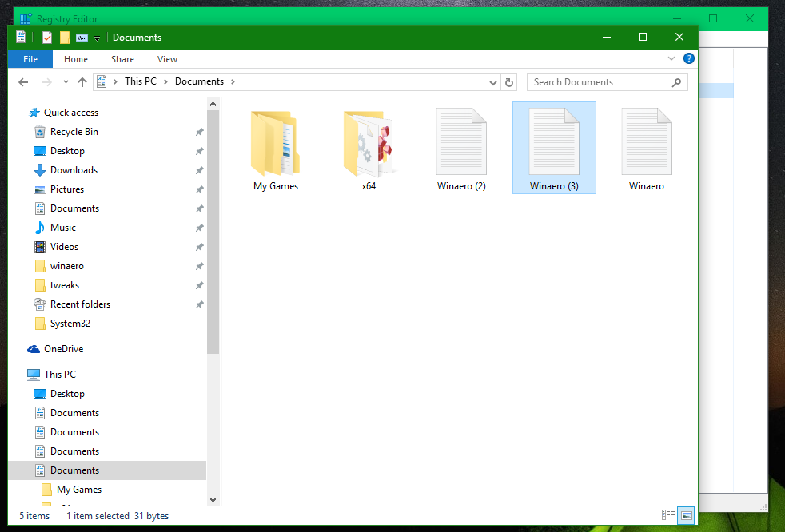Navigate up to This PC

pyautogui.click(x=82, y=81)
